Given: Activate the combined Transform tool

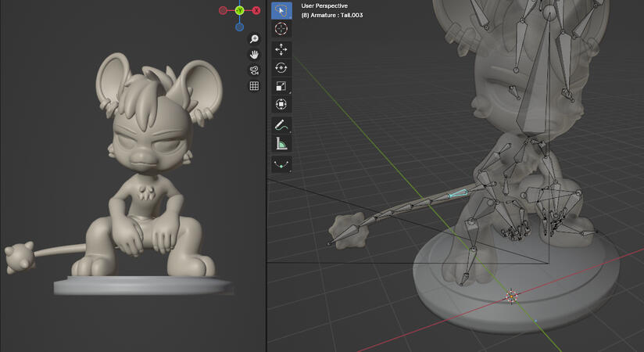Looking at the screenshot, I should [281, 105].
